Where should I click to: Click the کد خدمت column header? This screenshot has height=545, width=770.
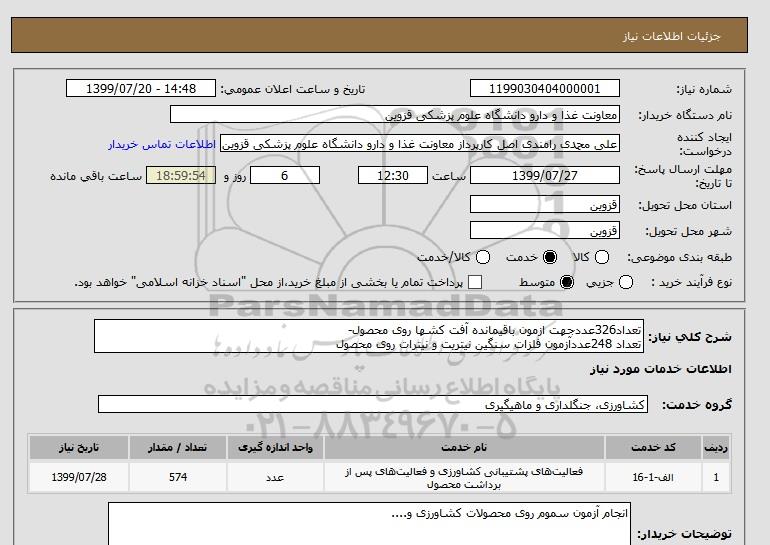[x=653, y=447]
